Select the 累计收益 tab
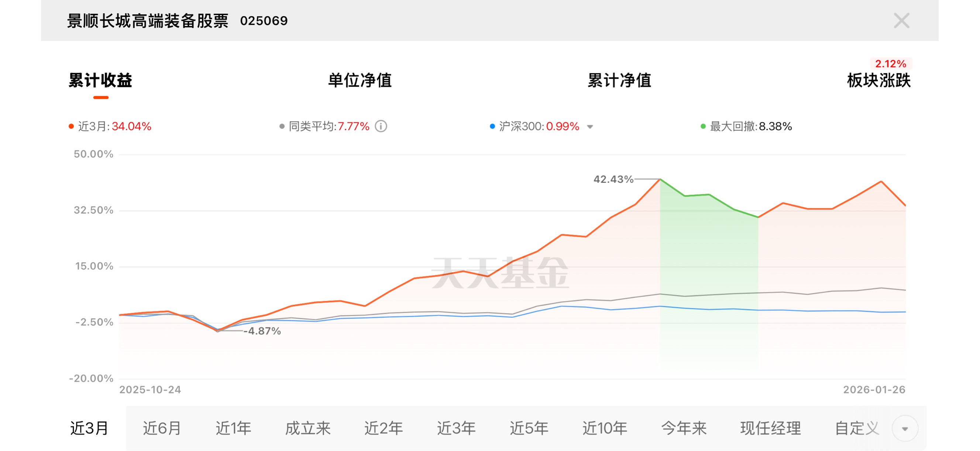Screen dimensions: 980x451 [100, 80]
